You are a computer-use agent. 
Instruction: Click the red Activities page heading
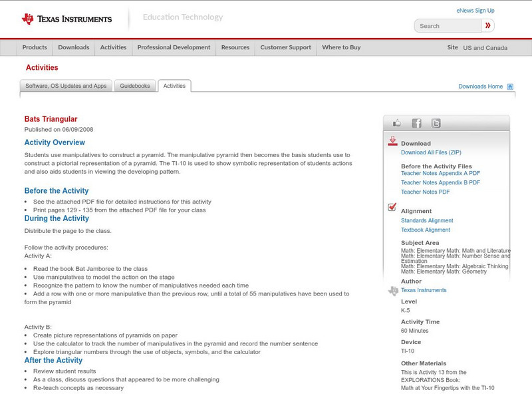42,67
